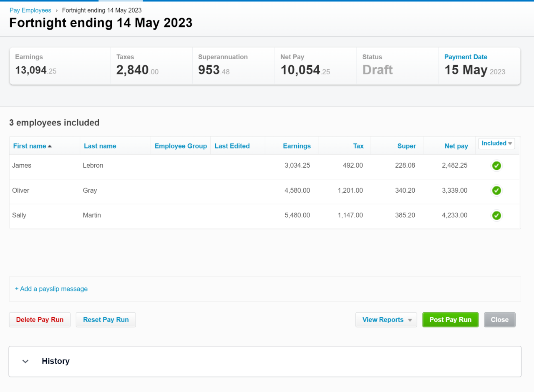Sort by the Last name column
This screenshot has width=534, height=392.
(100, 146)
